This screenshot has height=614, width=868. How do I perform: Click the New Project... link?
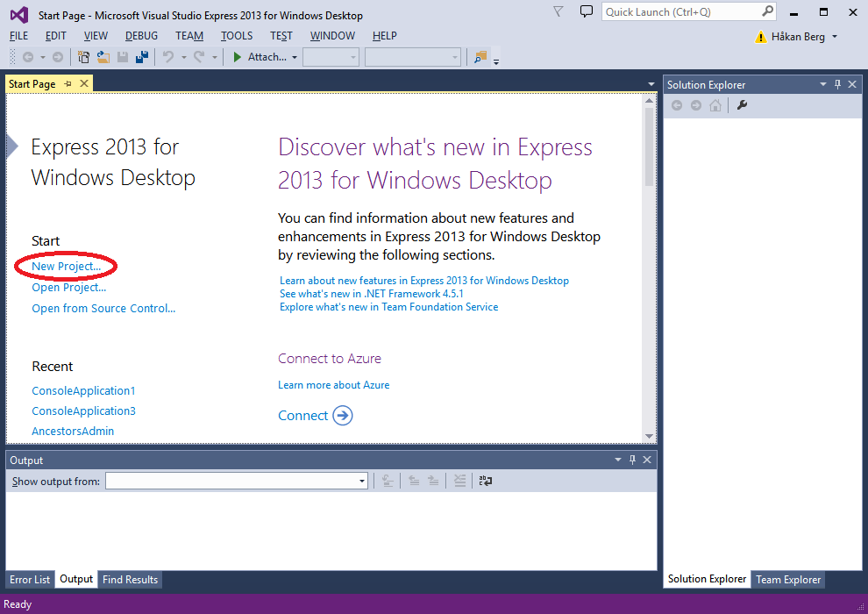coord(67,267)
